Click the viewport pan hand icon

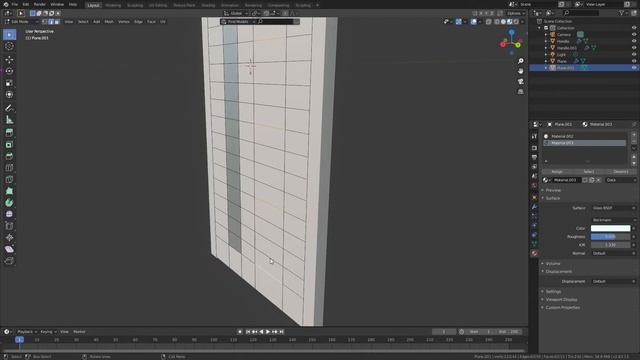coord(520,71)
